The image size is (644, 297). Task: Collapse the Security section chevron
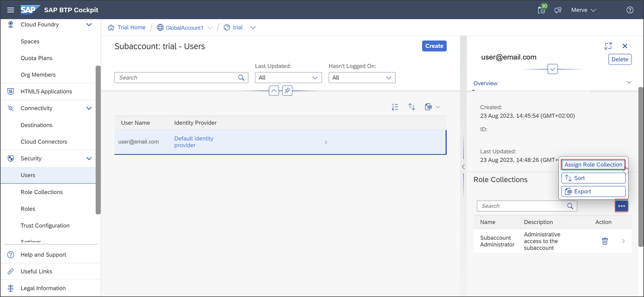coord(89,158)
